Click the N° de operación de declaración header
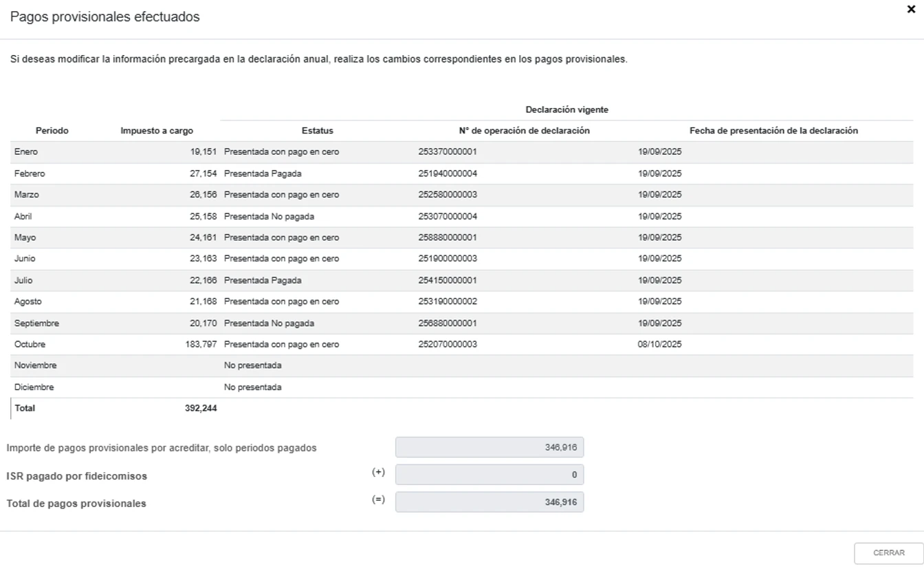 [525, 131]
